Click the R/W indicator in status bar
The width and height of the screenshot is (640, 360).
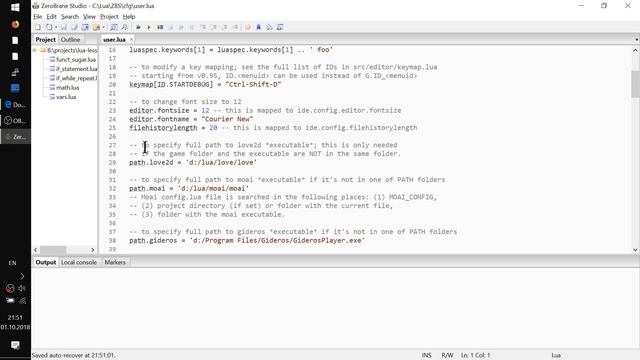(x=447, y=356)
